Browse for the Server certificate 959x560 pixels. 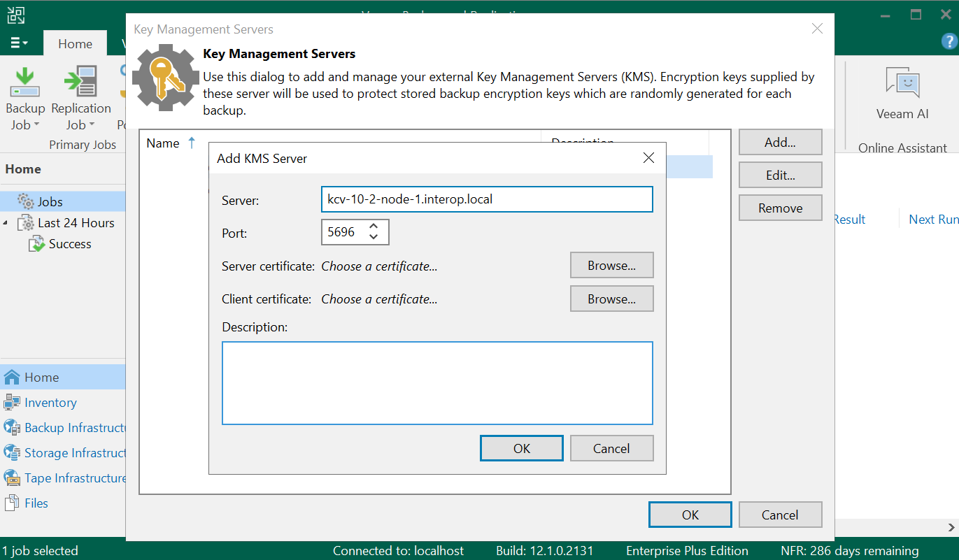click(x=611, y=266)
